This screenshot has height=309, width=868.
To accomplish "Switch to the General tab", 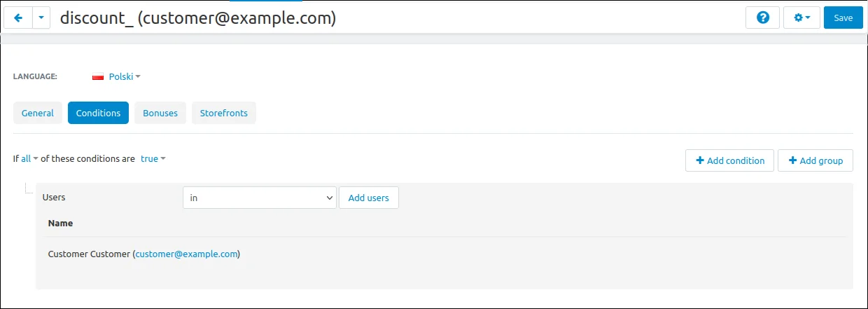I will (x=38, y=113).
